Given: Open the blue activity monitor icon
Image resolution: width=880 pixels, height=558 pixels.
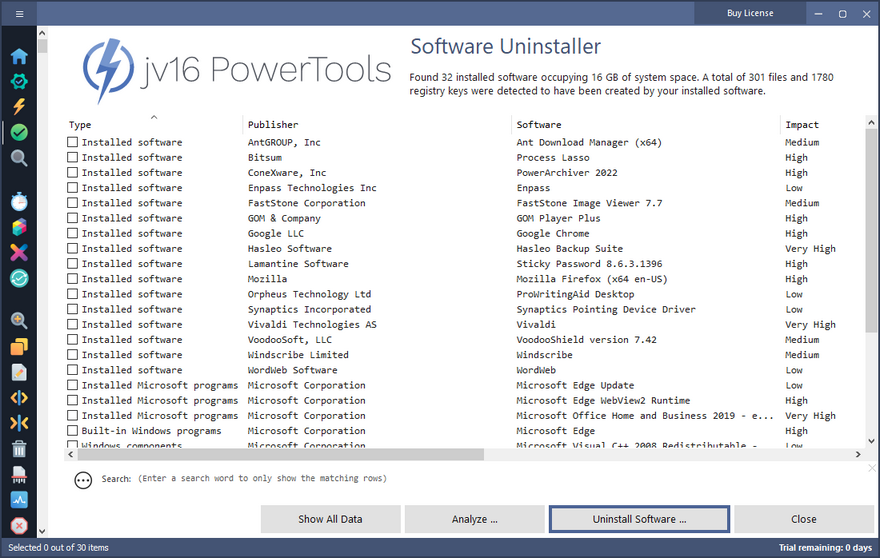Looking at the screenshot, I should coord(19,500).
